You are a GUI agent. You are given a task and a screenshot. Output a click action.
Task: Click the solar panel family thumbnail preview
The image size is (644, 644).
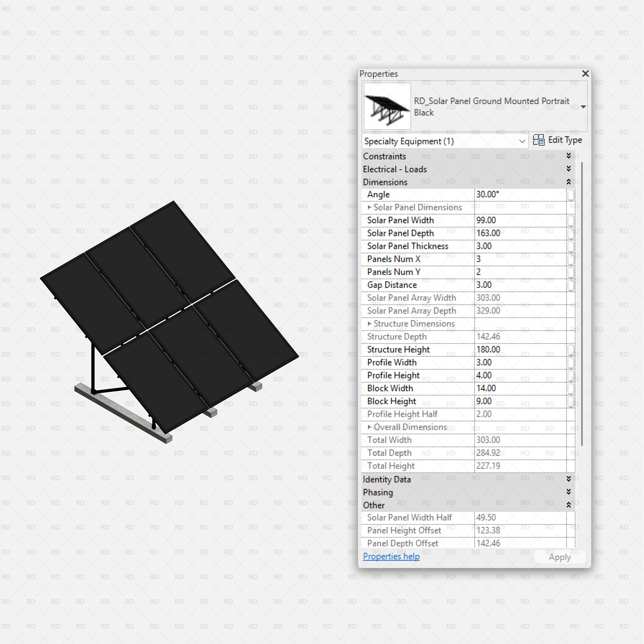387,106
